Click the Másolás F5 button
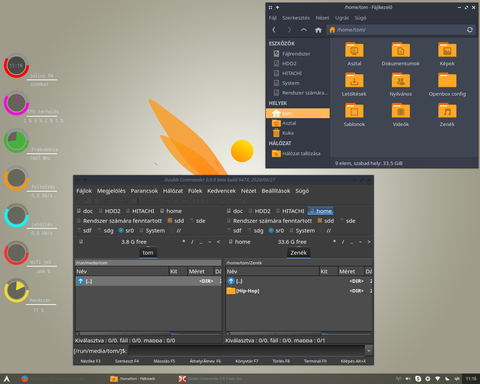This screenshot has width=480, height=384. tap(164, 361)
